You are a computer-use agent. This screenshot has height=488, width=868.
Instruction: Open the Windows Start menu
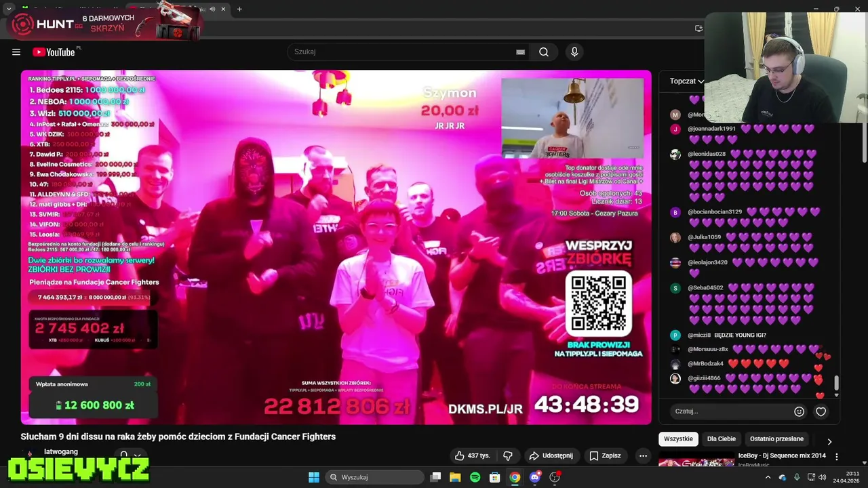pos(314,477)
